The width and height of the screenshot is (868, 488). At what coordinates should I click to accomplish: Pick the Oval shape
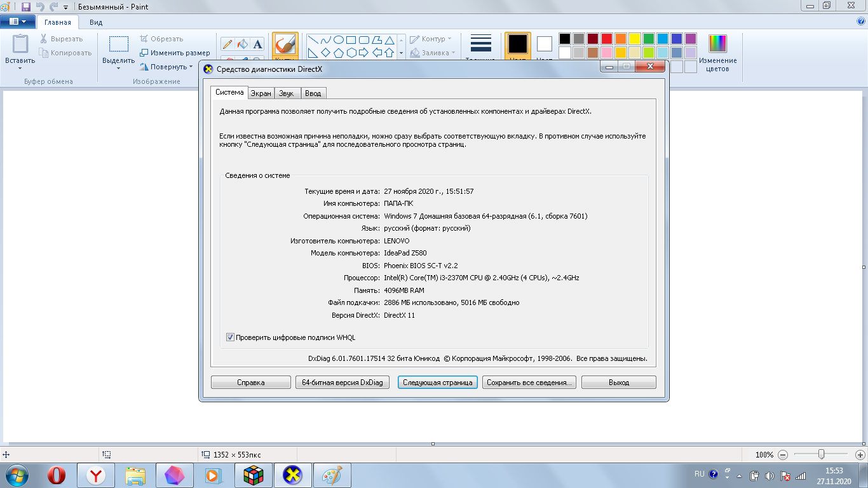coord(338,39)
